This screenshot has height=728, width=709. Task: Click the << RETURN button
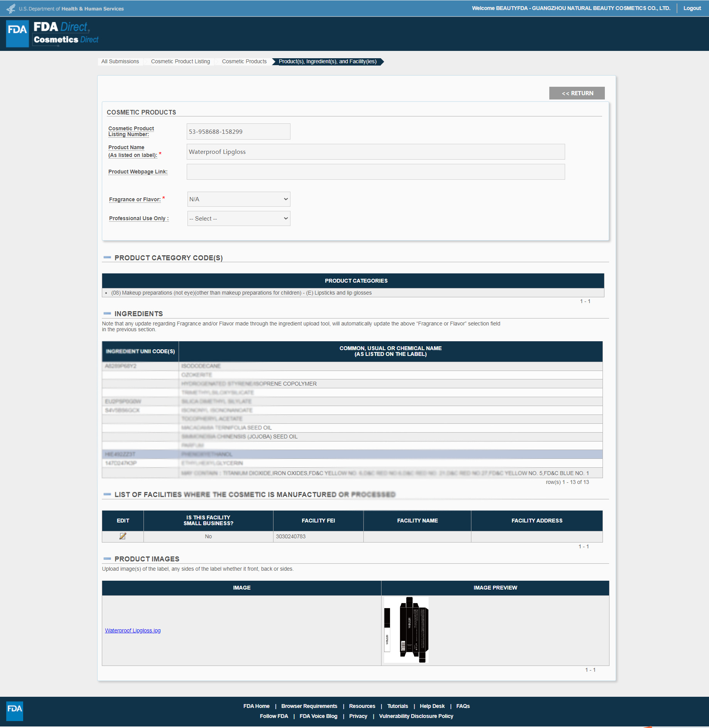click(577, 93)
